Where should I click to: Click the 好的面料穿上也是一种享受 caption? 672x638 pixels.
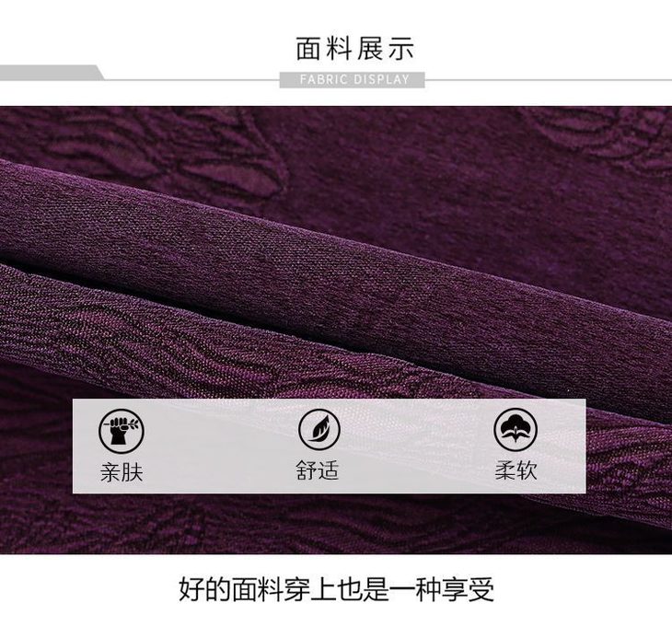click(336, 589)
